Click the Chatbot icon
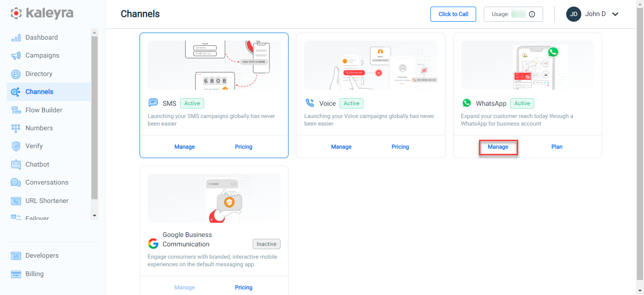Viewport: 644px width, 295px height. (x=16, y=164)
